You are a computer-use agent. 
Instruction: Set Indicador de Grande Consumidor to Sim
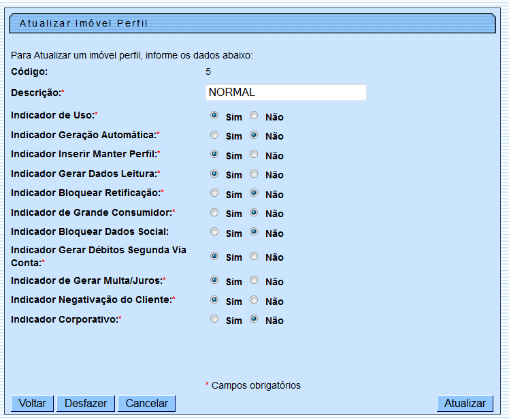tap(214, 212)
